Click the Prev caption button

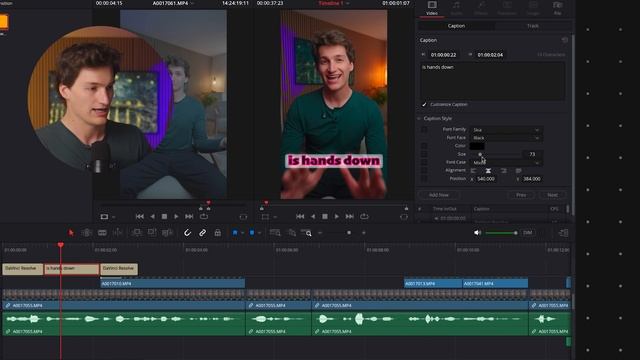pos(521,195)
